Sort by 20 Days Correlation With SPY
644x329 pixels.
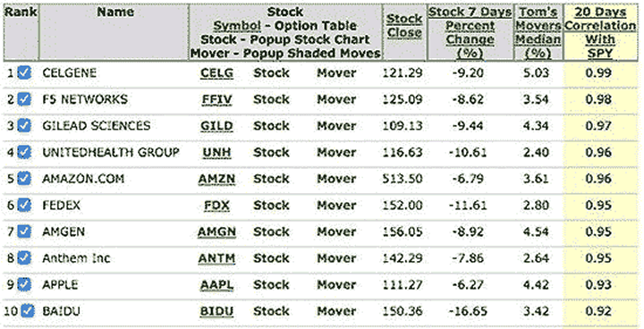pos(600,32)
